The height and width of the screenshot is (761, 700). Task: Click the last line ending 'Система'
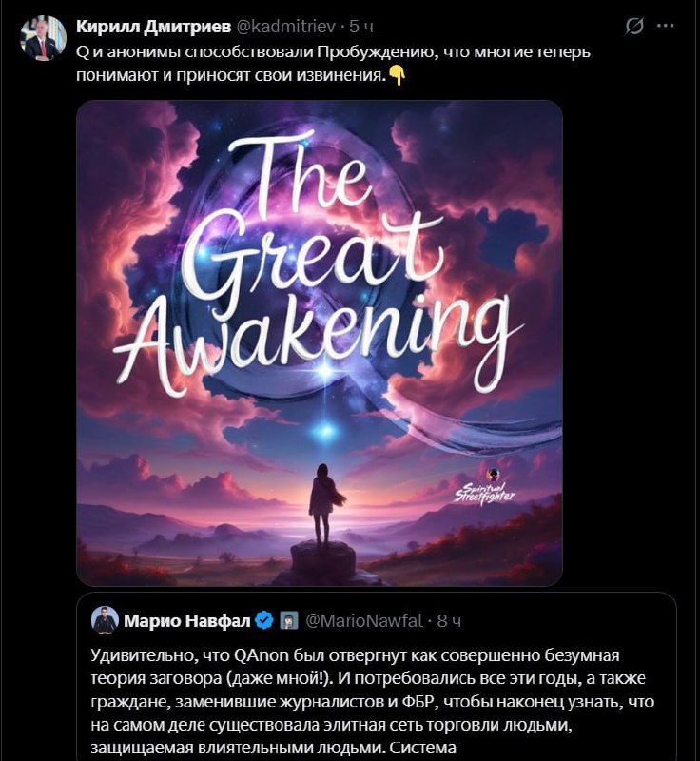[x=273, y=748]
